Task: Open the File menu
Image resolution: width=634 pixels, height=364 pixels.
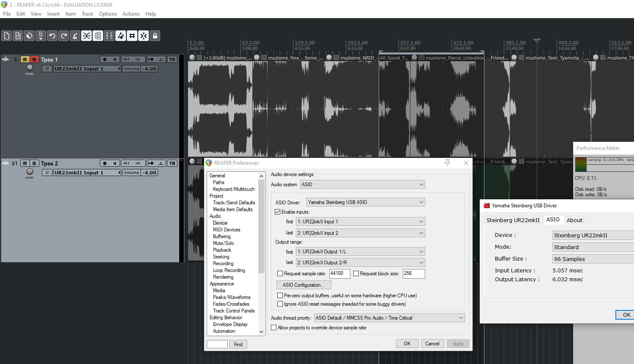Action: (x=7, y=14)
